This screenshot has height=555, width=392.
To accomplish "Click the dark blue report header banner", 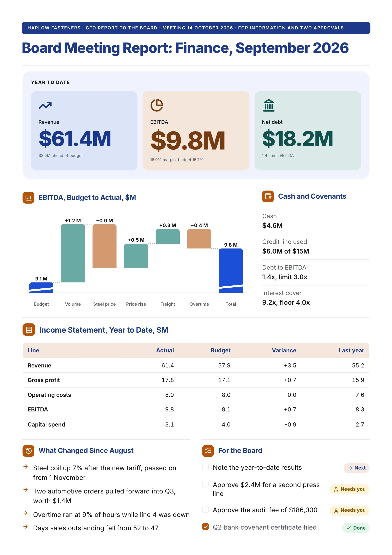I will tap(196, 28).
